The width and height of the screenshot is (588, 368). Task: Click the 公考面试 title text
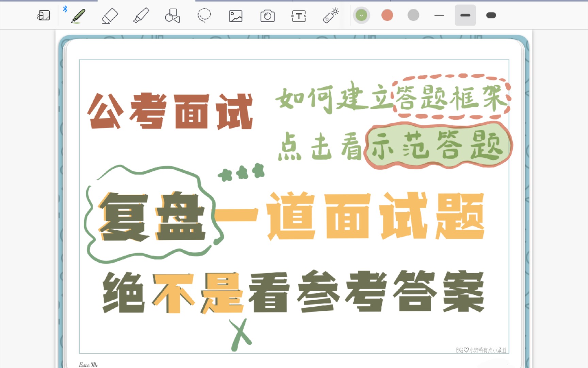click(170, 111)
